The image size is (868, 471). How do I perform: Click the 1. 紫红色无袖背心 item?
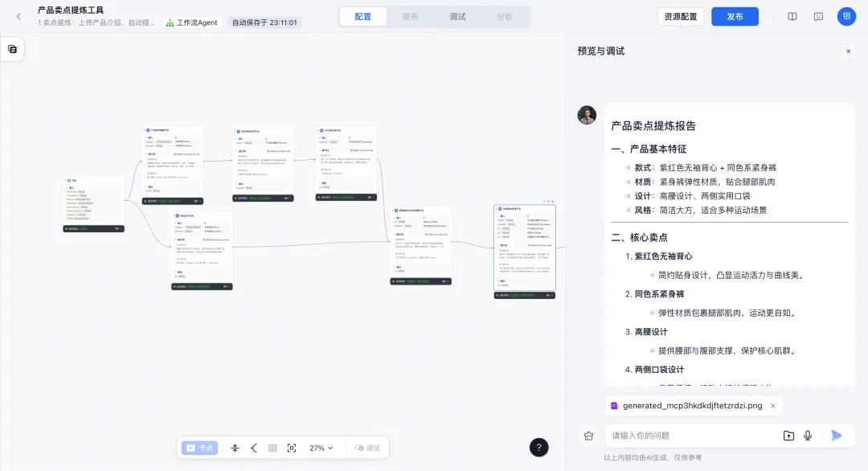point(659,256)
